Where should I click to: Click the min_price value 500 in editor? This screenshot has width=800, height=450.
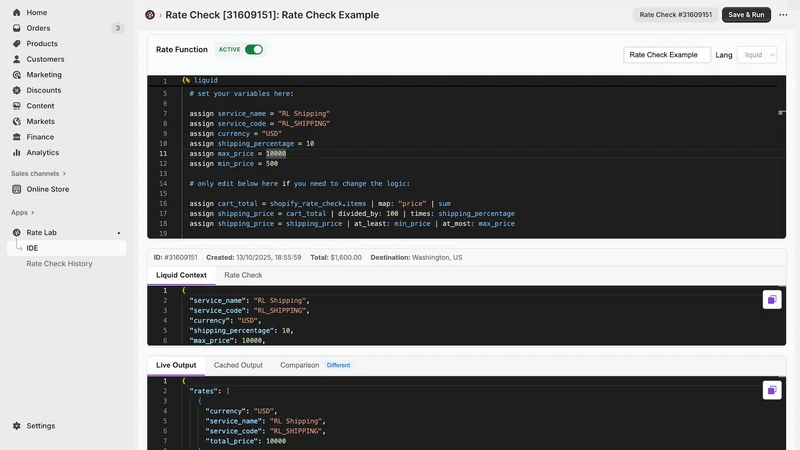[x=272, y=163]
